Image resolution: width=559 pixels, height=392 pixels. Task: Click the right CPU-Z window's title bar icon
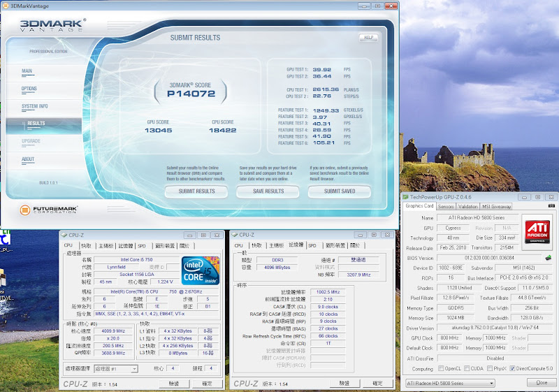pyautogui.click(x=235, y=235)
